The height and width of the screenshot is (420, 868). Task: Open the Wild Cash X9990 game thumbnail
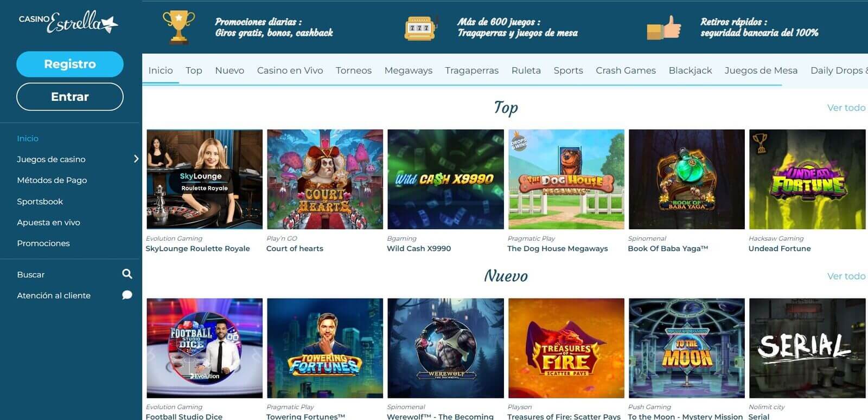(x=445, y=179)
